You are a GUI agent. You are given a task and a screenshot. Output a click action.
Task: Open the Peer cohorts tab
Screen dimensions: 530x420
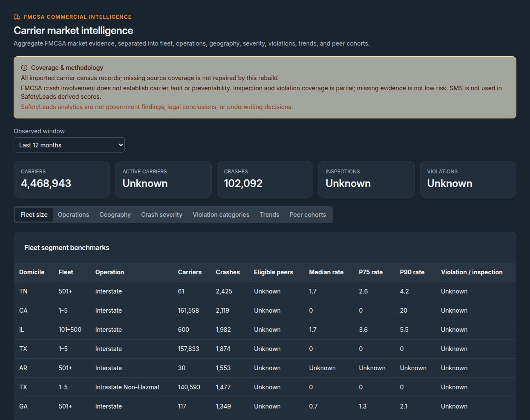click(308, 215)
